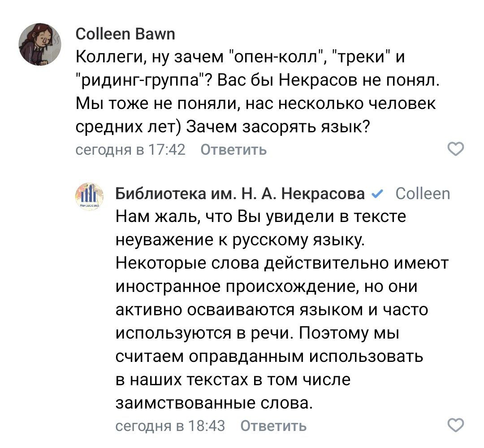Screen dimensions: 484x448
Task: Click the "Colleen" reply-to mention
Action: click(x=423, y=194)
